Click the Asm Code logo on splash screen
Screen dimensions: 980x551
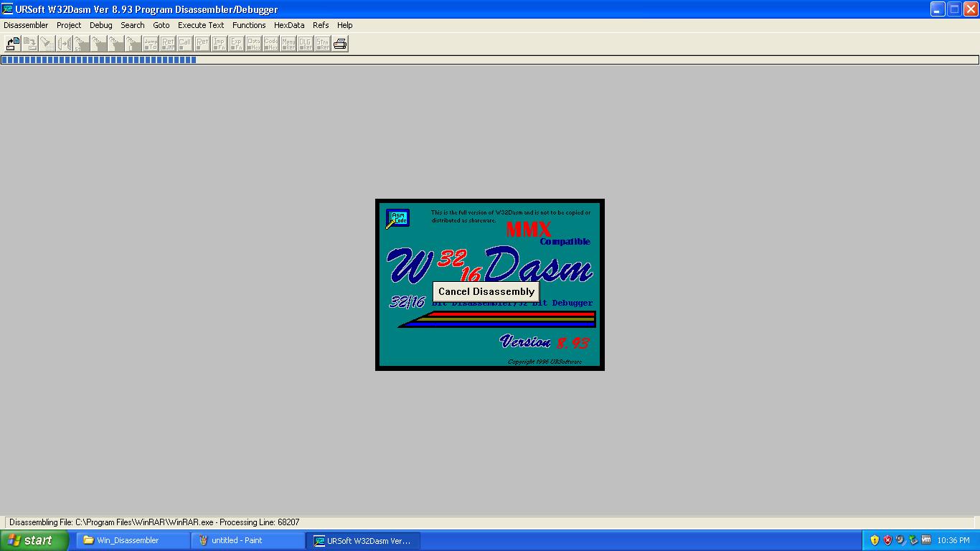tap(397, 218)
